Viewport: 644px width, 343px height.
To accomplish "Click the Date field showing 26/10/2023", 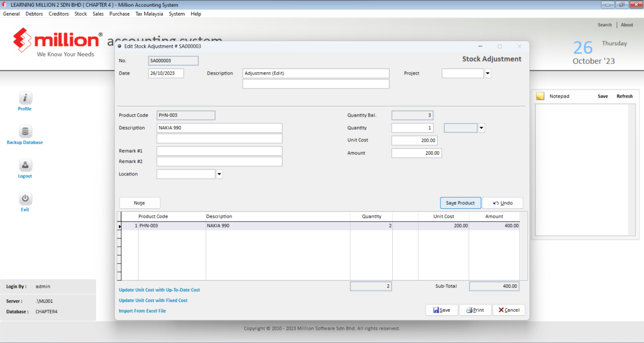I will point(166,73).
